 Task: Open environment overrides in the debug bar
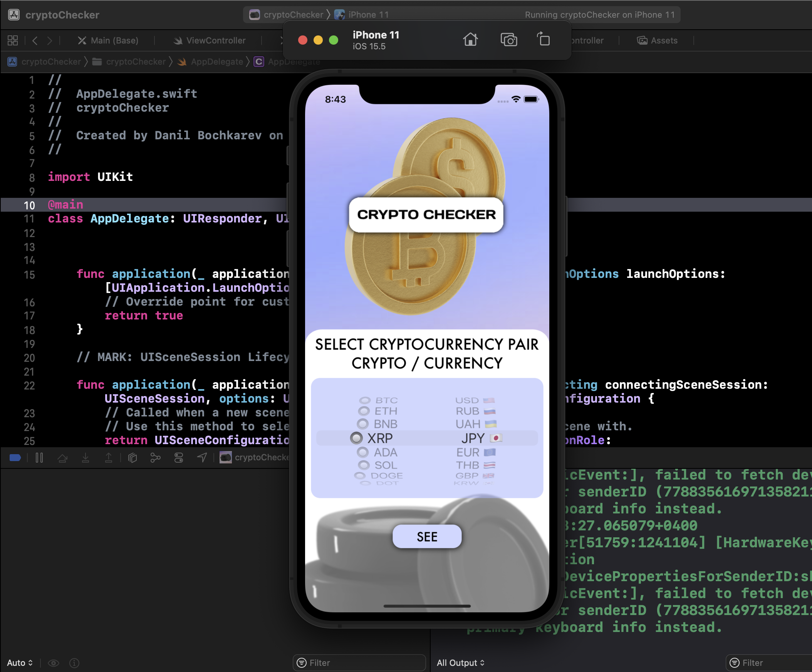[x=178, y=458]
